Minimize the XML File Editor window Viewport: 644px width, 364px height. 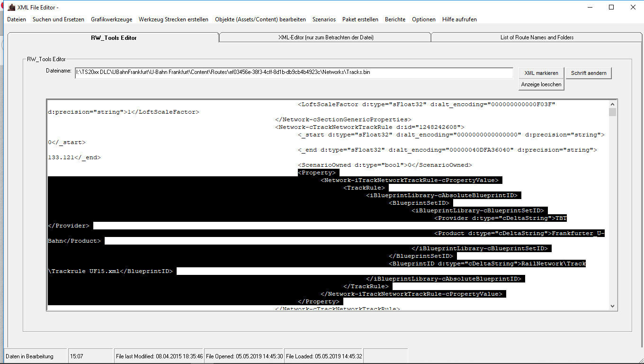(x=590, y=7)
